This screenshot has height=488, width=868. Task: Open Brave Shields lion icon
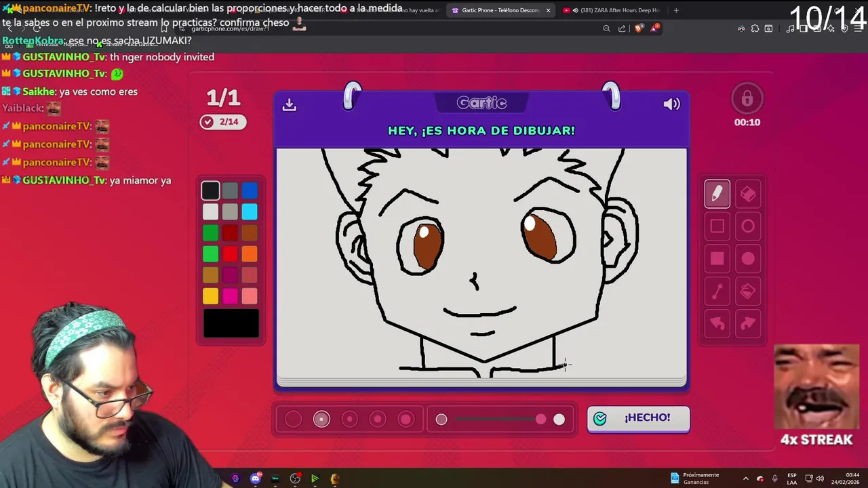point(637,28)
